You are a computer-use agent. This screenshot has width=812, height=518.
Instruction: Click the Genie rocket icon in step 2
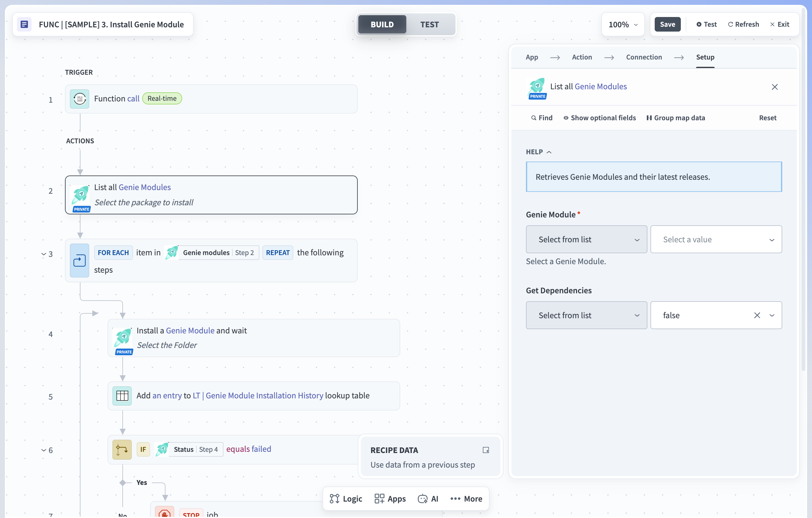(x=80, y=195)
